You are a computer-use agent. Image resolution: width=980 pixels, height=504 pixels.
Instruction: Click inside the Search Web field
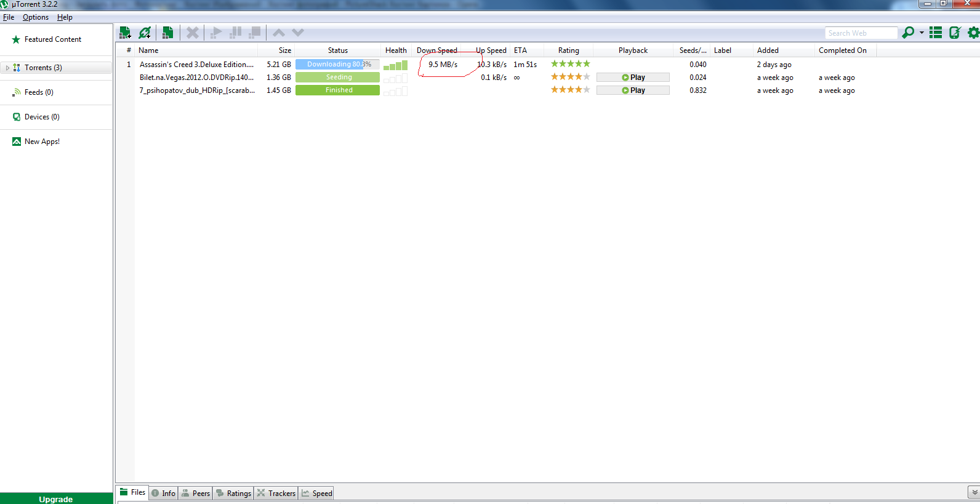[x=861, y=33]
